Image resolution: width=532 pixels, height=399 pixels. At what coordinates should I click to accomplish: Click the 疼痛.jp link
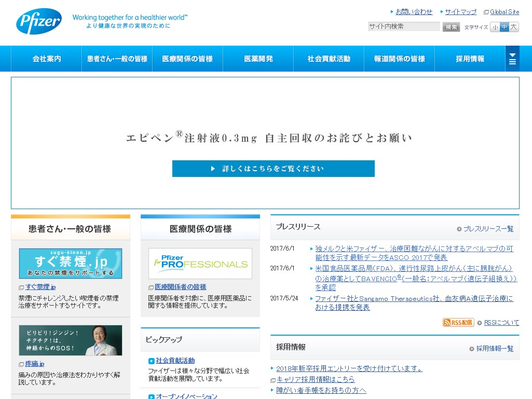click(35, 364)
